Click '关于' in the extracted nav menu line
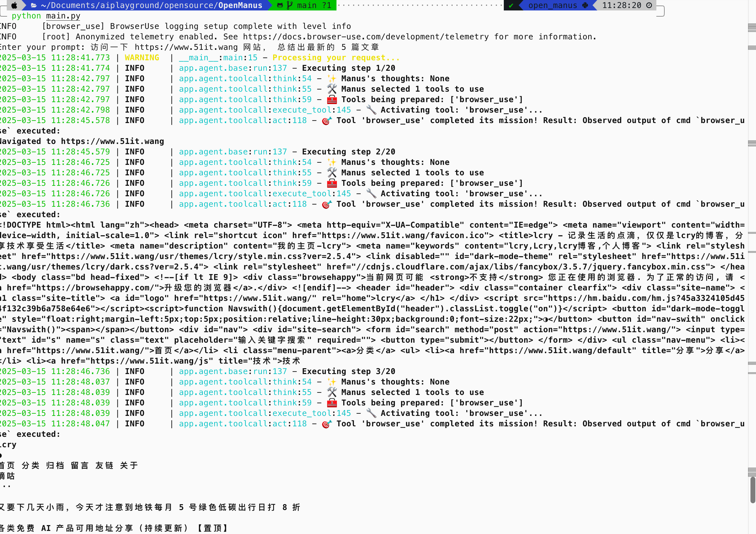 (x=129, y=465)
